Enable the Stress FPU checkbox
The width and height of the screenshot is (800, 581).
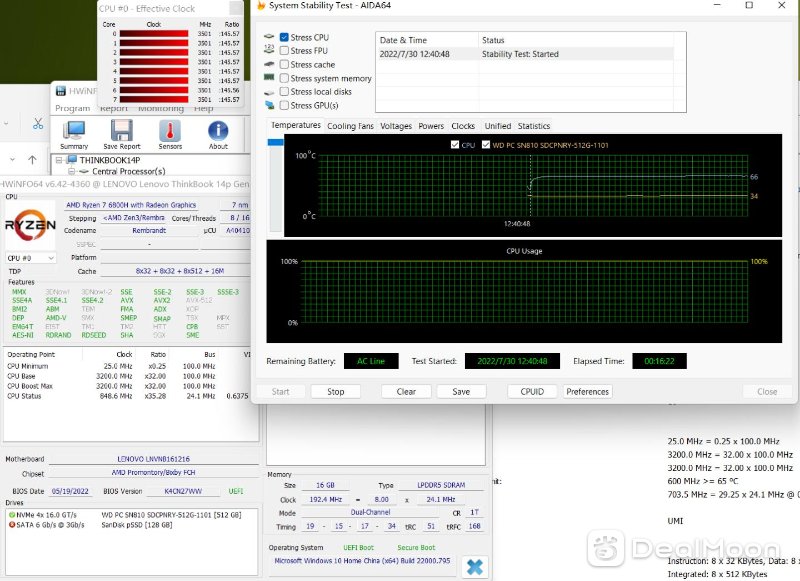pyautogui.click(x=284, y=50)
